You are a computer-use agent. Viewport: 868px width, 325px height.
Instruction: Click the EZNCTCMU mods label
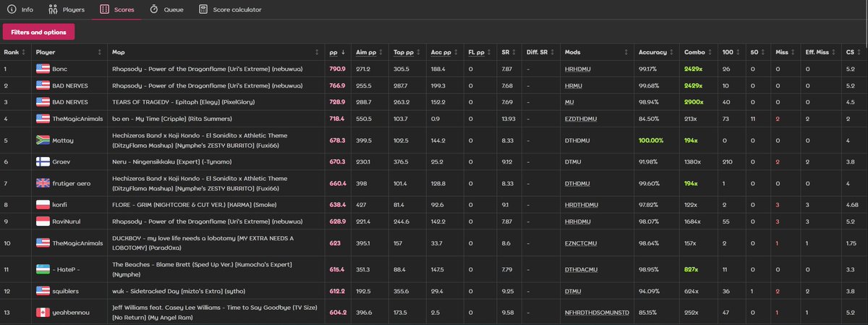click(x=582, y=242)
